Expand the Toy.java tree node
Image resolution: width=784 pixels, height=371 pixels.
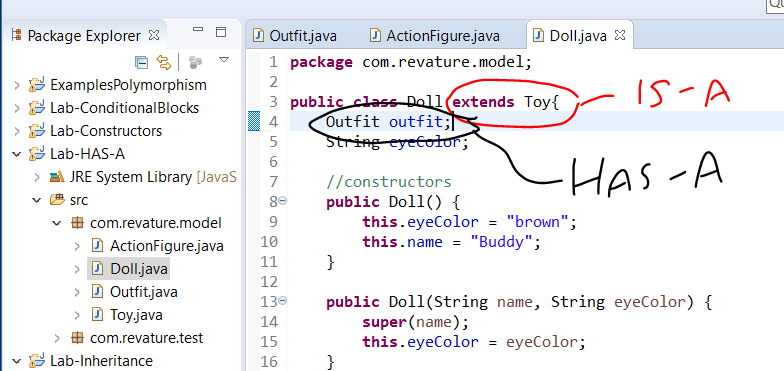point(77,315)
